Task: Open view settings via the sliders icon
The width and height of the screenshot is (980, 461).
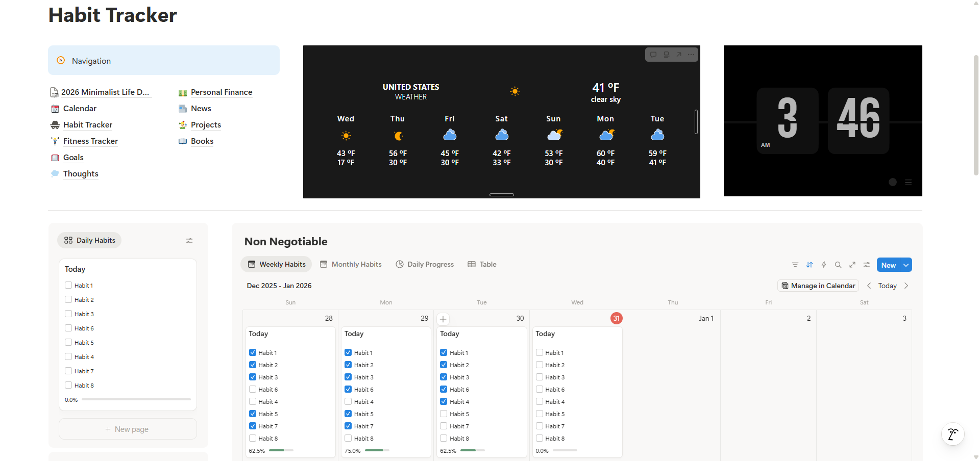Action: pyautogui.click(x=866, y=265)
